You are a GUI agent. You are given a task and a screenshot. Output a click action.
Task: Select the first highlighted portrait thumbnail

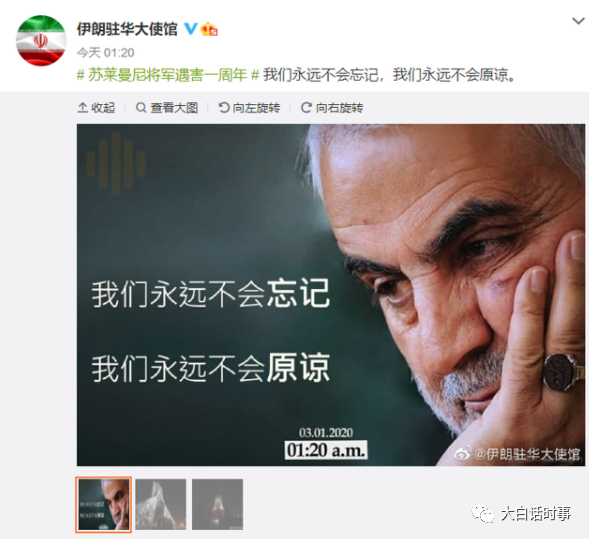point(103,504)
